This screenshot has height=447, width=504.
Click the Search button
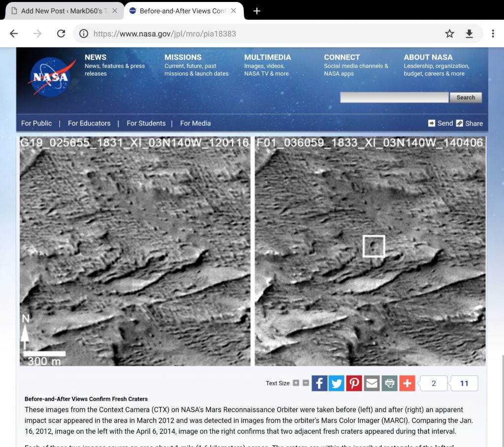coord(466,97)
